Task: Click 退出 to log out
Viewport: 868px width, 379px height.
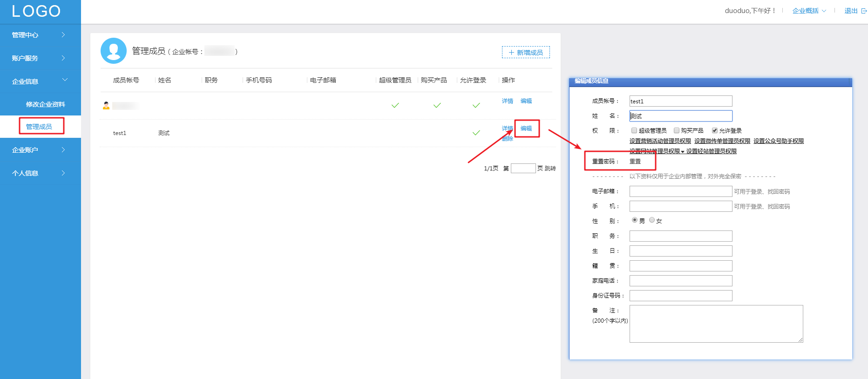Action: click(851, 11)
